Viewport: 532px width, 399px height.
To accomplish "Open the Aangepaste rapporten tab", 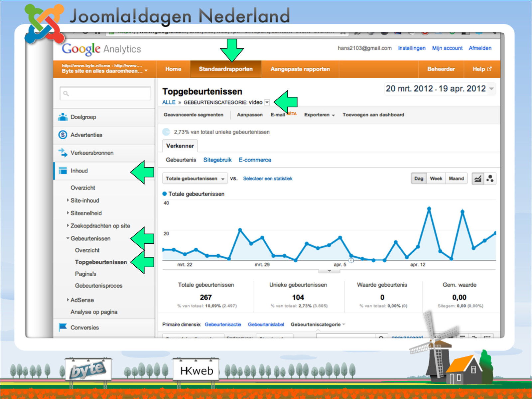I will click(x=300, y=69).
